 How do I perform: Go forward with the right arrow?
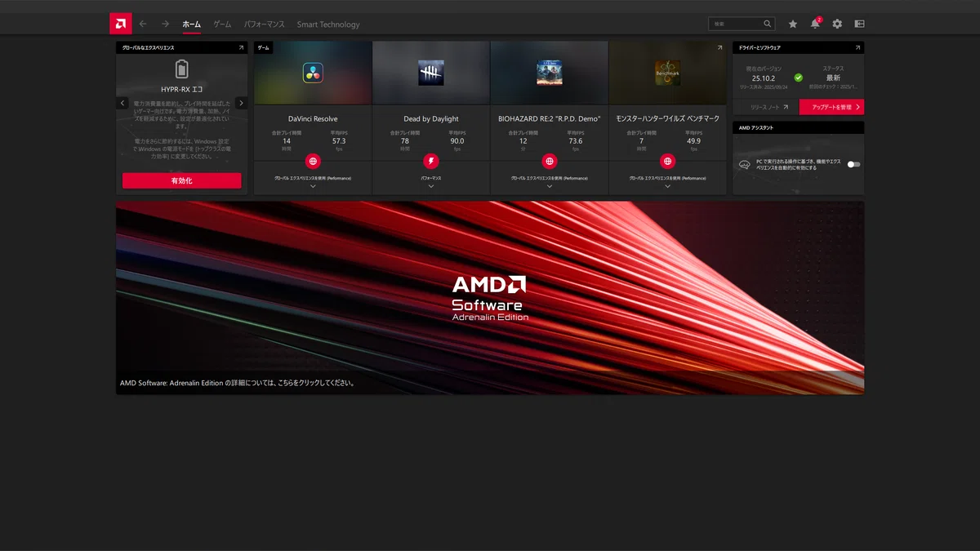[165, 24]
